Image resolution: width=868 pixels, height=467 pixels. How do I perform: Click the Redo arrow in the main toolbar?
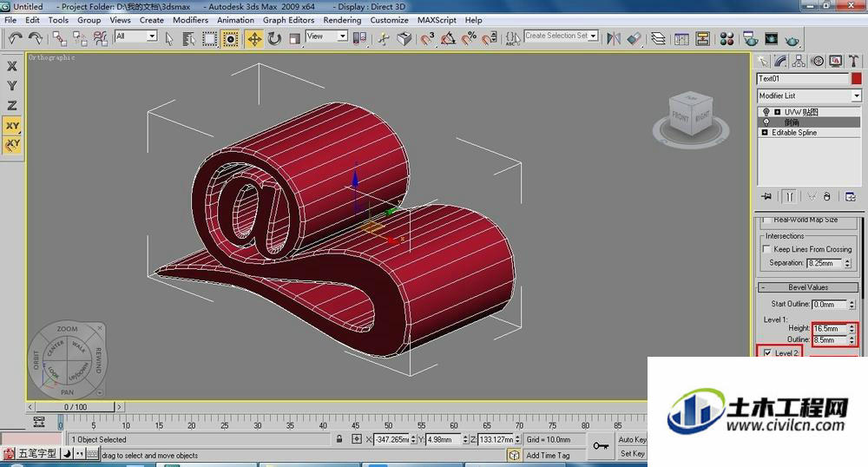pyautogui.click(x=36, y=38)
